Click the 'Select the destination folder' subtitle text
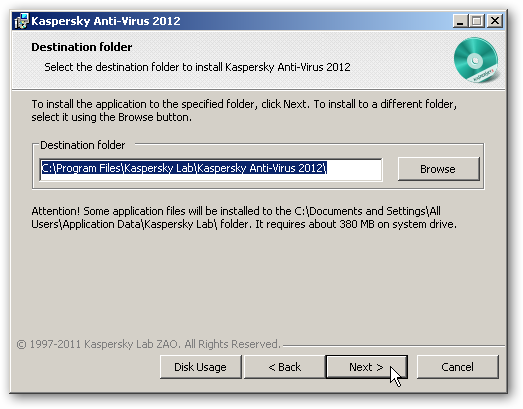The image size is (523, 409). pyautogui.click(x=197, y=67)
